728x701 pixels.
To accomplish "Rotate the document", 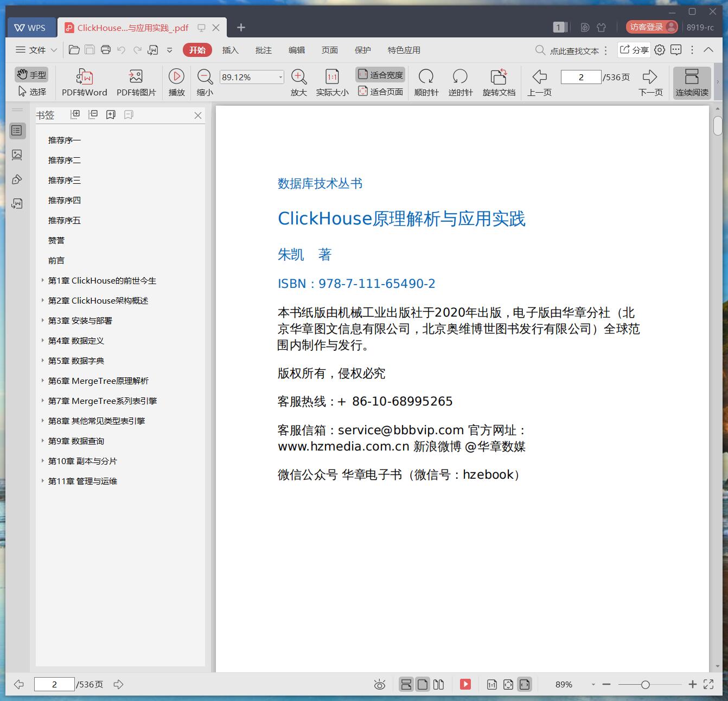I will tap(499, 82).
